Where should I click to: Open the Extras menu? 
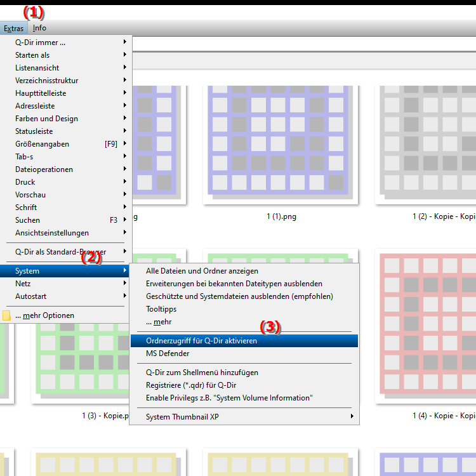13,28
